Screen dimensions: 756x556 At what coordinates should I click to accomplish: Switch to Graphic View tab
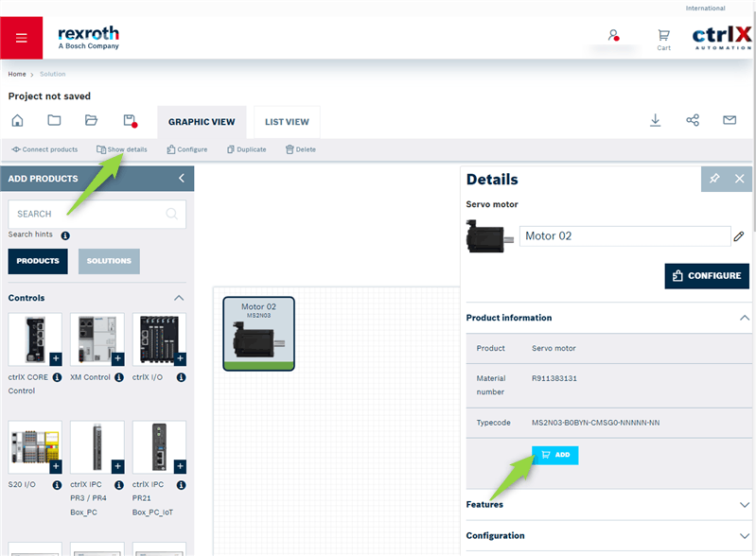coord(202,122)
